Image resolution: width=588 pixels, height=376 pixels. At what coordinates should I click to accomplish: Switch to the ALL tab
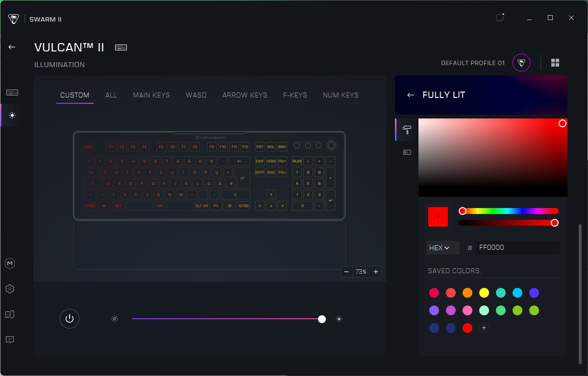111,95
